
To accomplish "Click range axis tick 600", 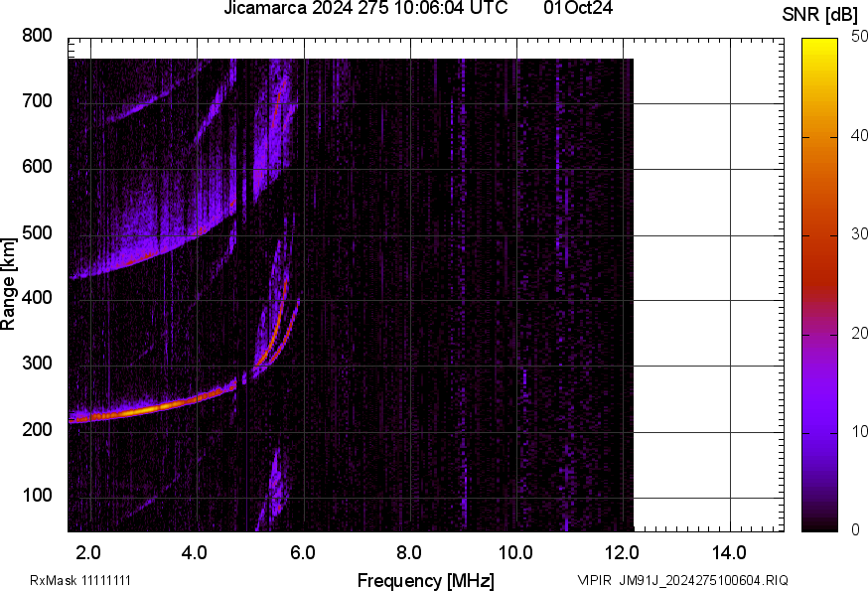I will coord(37,167).
